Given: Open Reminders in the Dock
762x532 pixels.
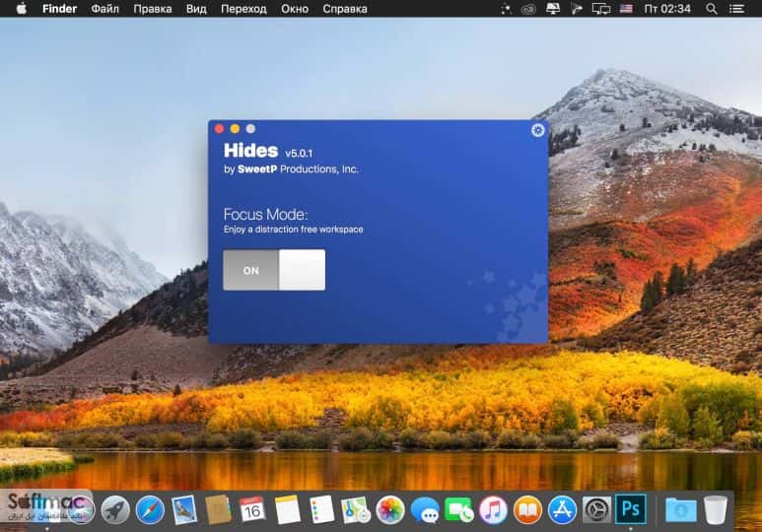Looking at the screenshot, I should [321, 509].
